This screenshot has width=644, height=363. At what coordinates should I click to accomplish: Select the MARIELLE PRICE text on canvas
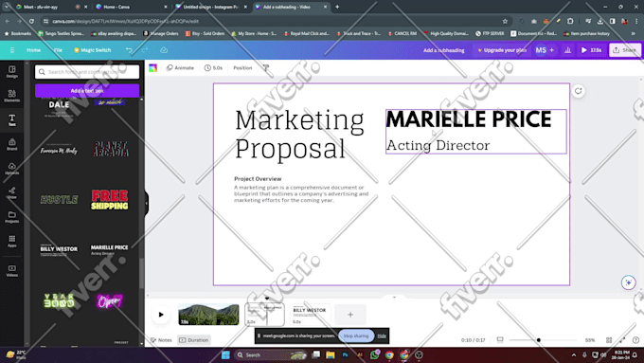click(469, 119)
